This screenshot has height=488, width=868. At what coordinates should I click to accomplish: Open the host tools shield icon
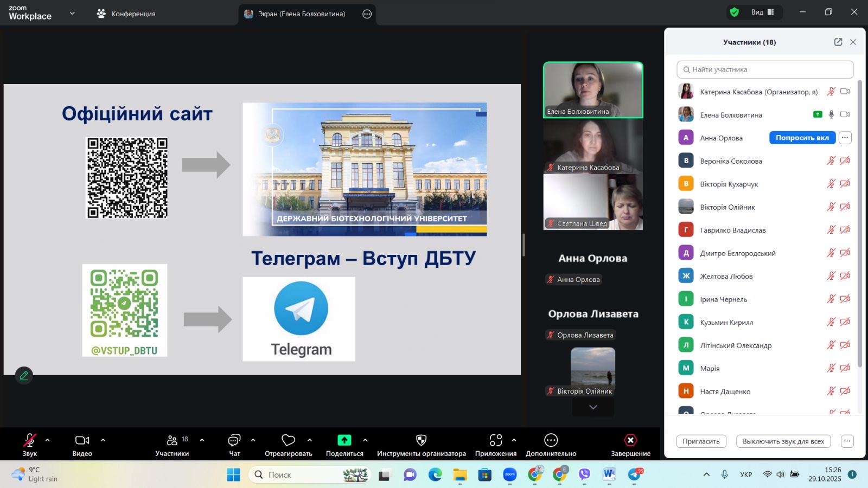click(x=421, y=440)
